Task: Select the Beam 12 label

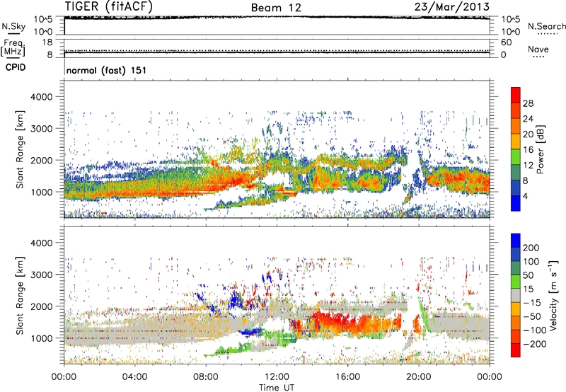Action: (x=276, y=8)
